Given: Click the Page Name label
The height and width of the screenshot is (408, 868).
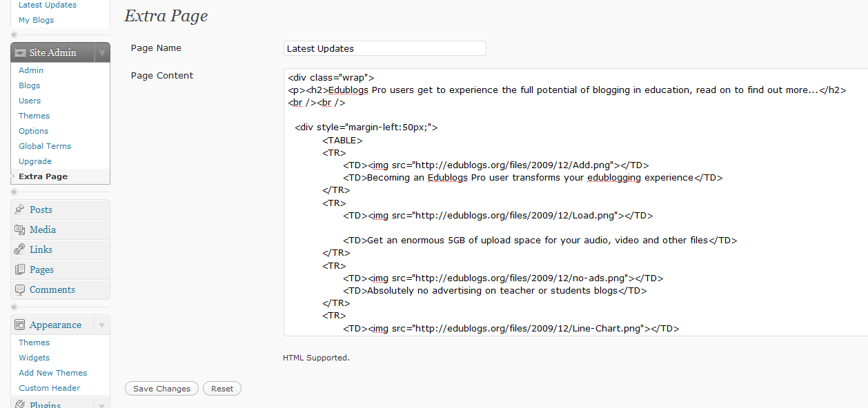Looking at the screenshot, I should tap(156, 48).
